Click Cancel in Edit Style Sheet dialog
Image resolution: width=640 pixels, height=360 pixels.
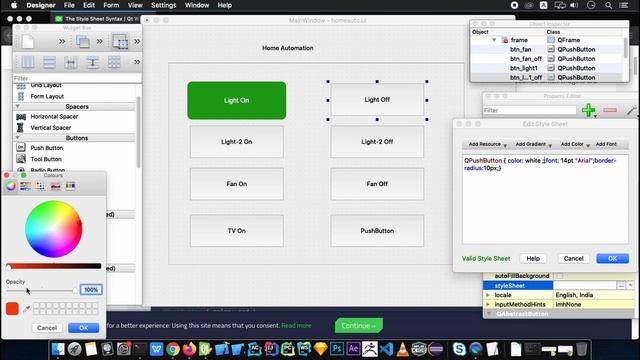573,258
